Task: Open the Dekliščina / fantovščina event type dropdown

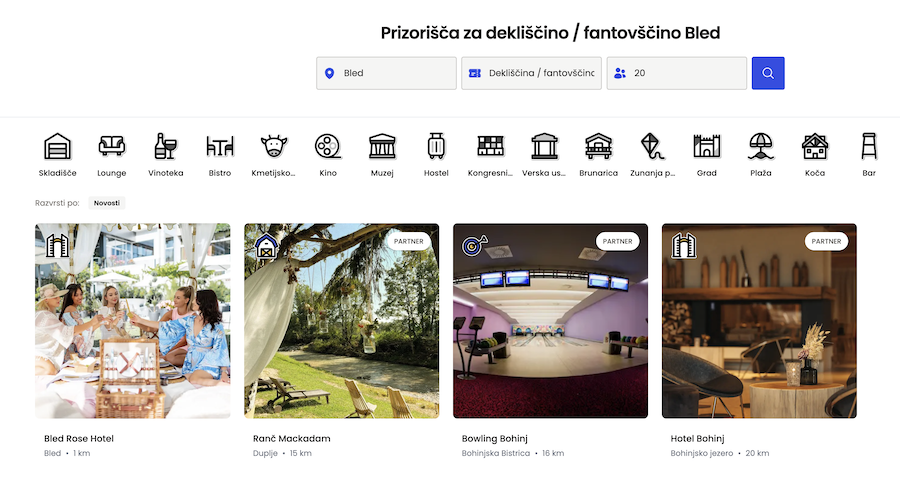Action: click(531, 73)
